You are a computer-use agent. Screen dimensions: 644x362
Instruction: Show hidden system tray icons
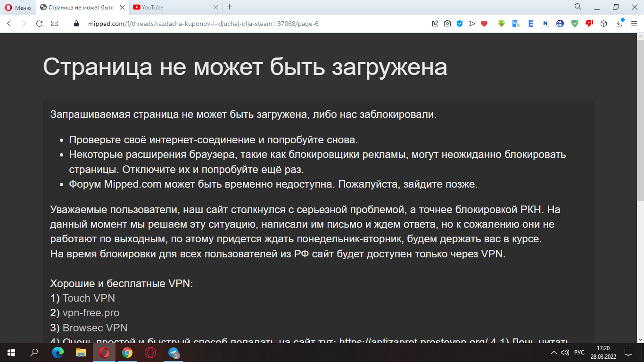[x=554, y=352]
